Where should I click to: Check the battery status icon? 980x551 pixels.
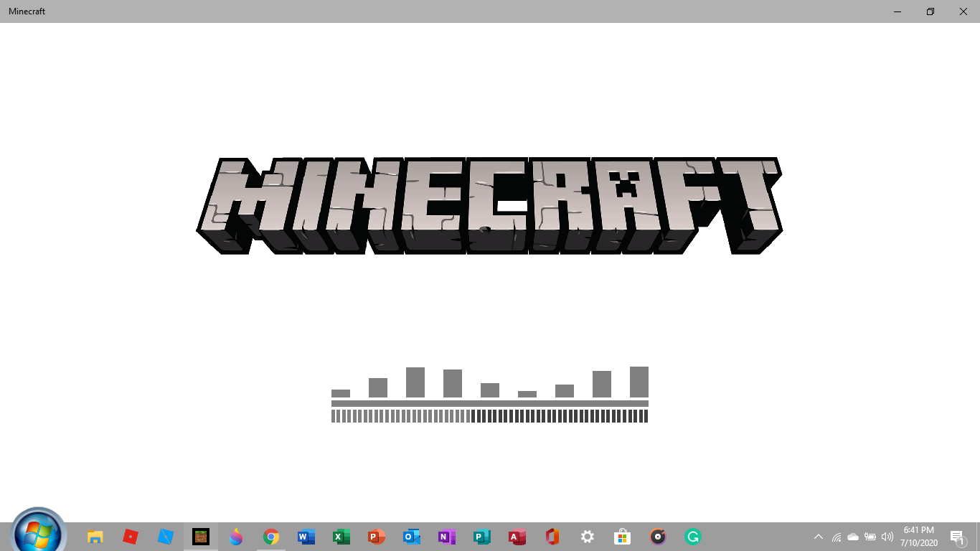[870, 537]
